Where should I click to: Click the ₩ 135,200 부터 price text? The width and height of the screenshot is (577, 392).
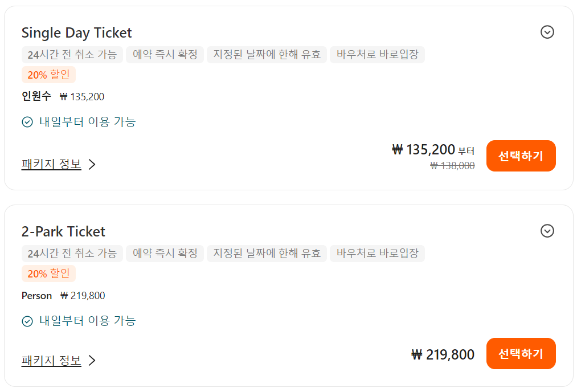click(x=433, y=150)
